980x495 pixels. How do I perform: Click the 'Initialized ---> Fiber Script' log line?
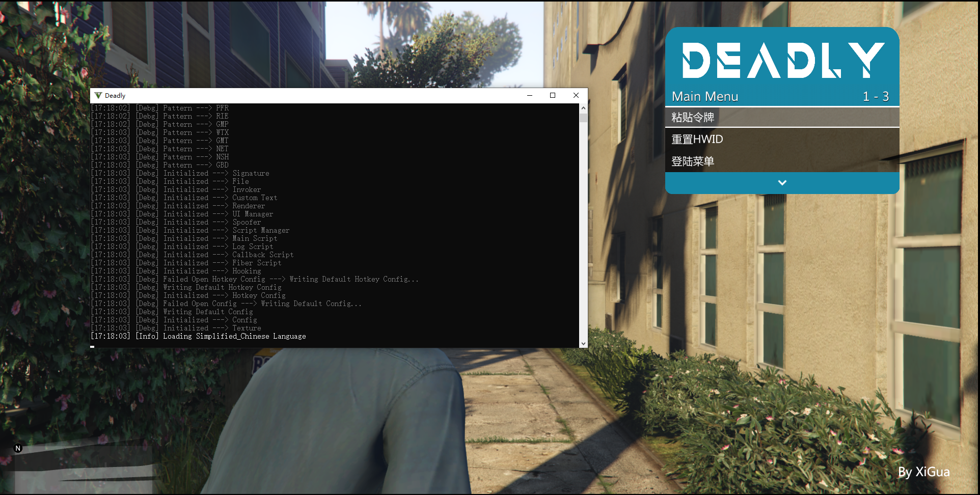(x=186, y=263)
